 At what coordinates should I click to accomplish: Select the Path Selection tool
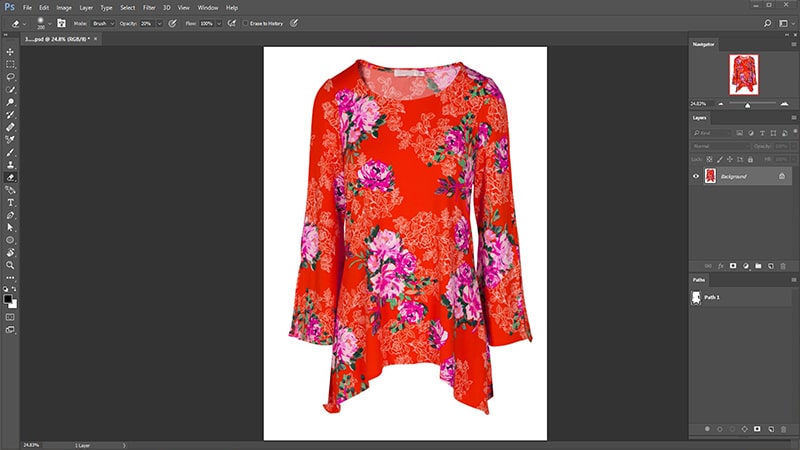coord(10,228)
